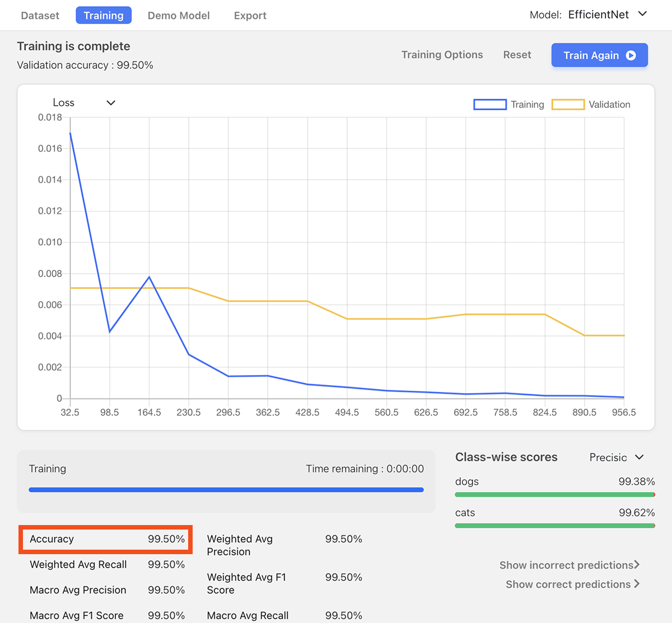Viewport: 672px width, 623px height.
Task: Click the 32.5 x-axis label
Action: (70, 413)
